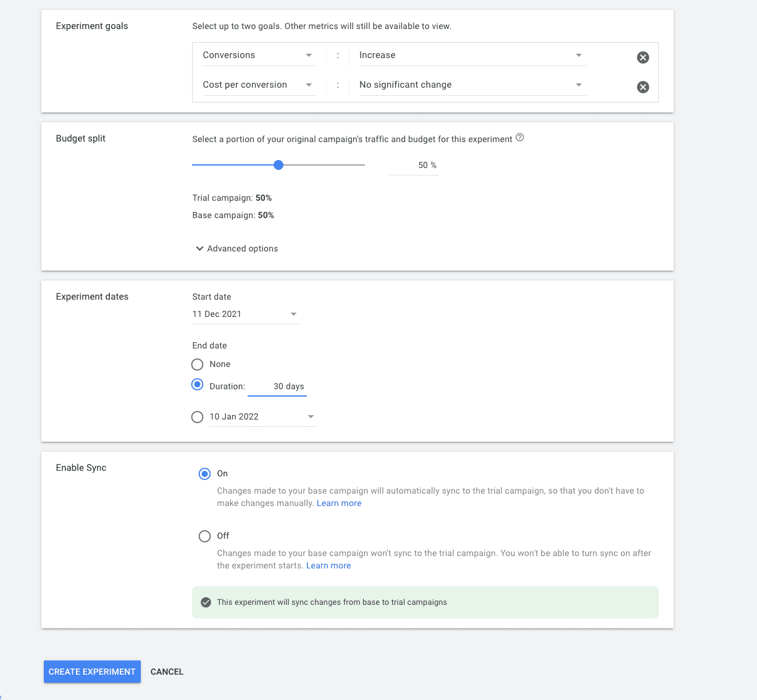
Task: Open the budget split help tooltip
Action: pos(519,138)
